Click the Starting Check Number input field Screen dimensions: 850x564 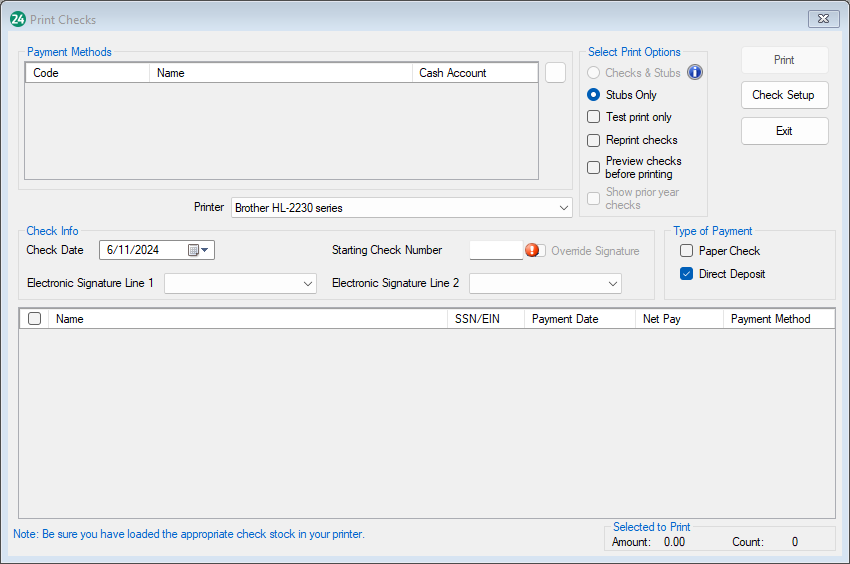pyautogui.click(x=496, y=250)
